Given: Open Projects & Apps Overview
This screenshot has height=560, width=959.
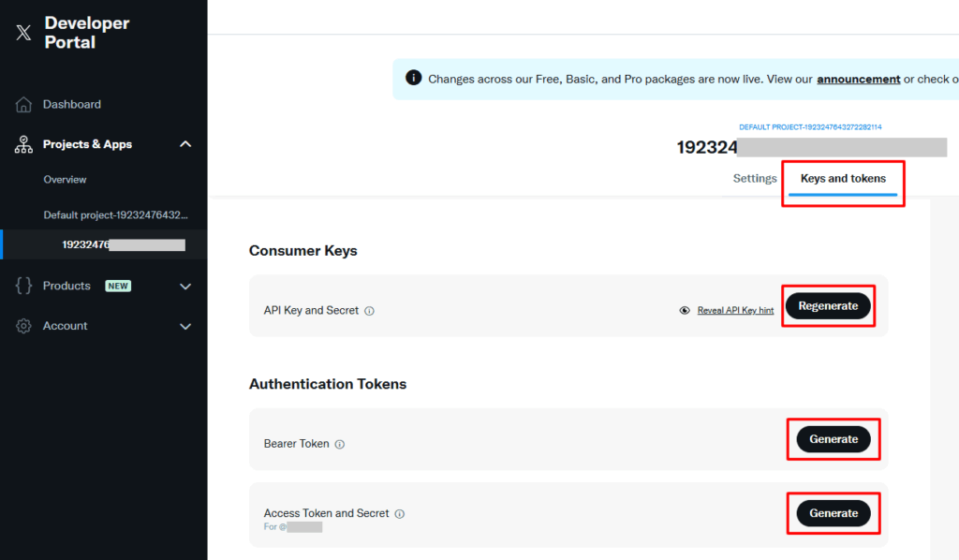Looking at the screenshot, I should [x=65, y=180].
